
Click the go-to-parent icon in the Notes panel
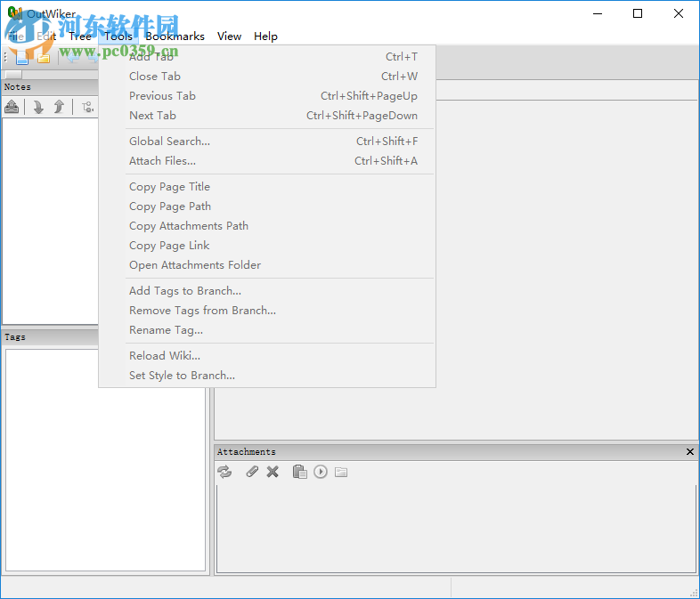click(12, 107)
